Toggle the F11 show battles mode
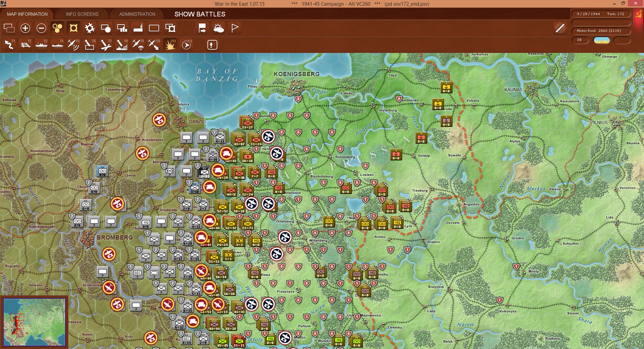Viewport: 644px width, 349px height. coord(170,45)
